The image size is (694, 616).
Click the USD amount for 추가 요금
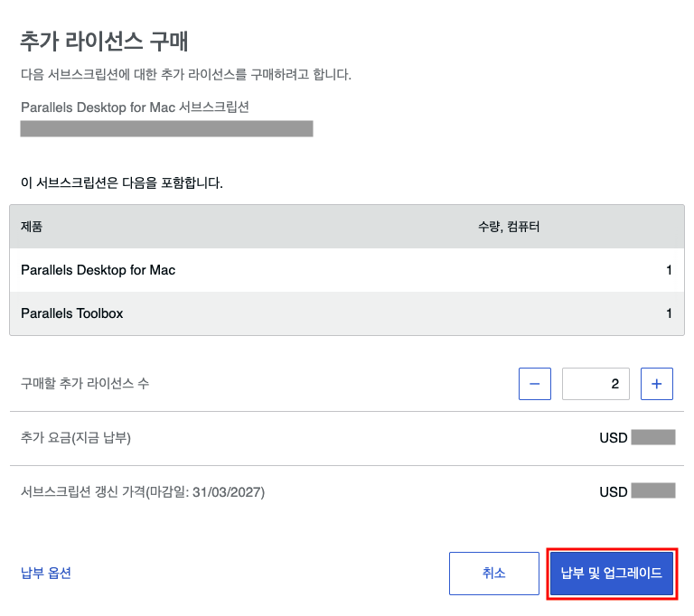tap(637, 438)
